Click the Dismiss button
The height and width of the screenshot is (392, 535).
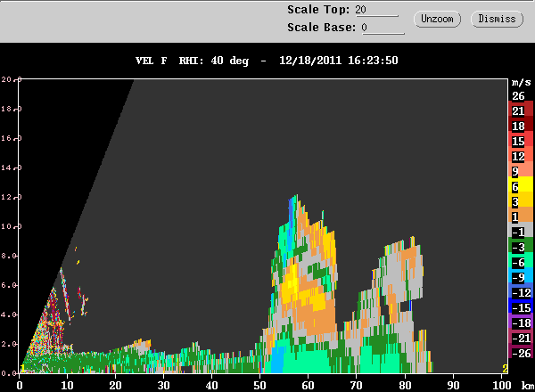coord(497,19)
